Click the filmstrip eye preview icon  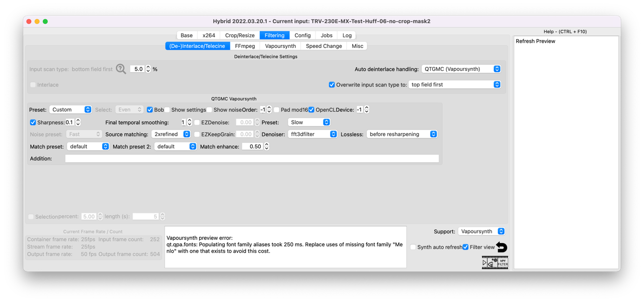coord(492,263)
